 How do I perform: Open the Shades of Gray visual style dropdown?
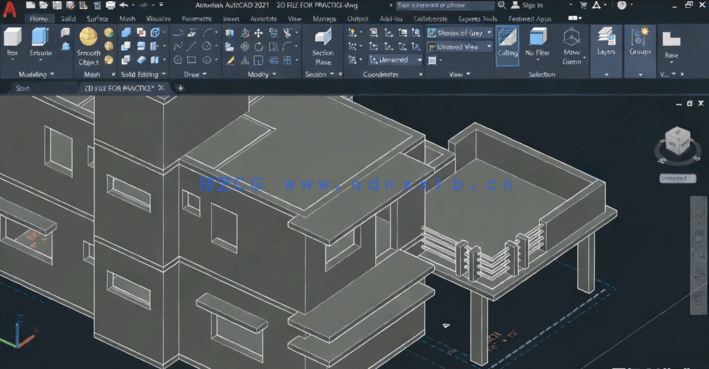[x=459, y=33]
